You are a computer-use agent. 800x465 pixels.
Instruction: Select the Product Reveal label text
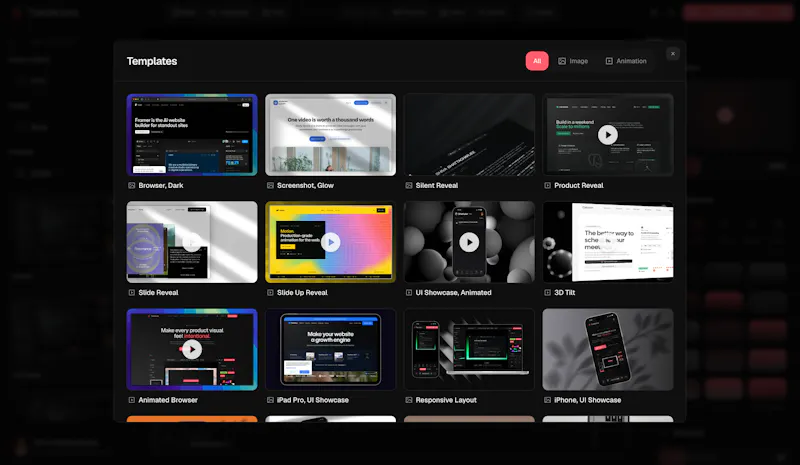(579, 185)
